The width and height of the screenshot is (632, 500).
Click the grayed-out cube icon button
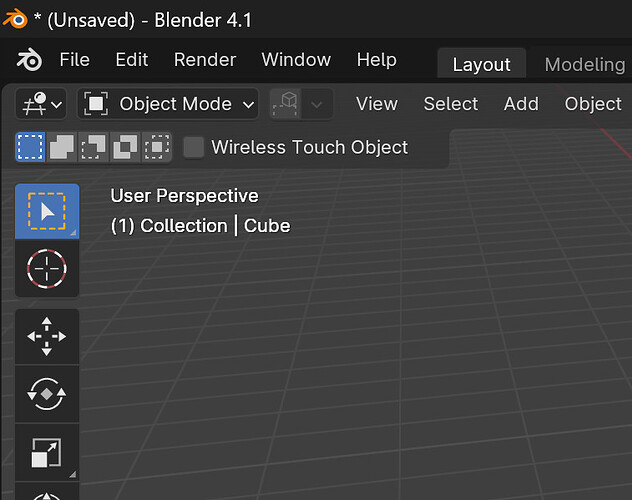point(285,104)
